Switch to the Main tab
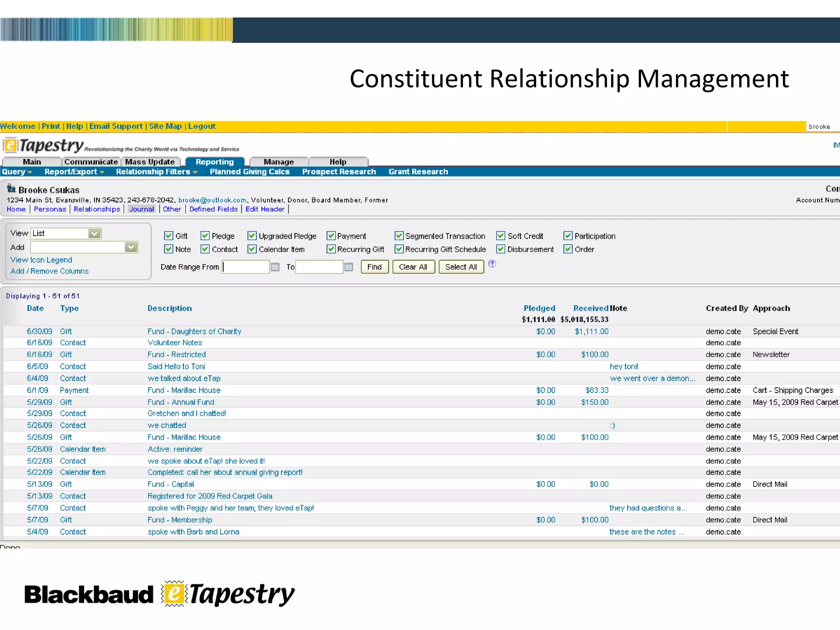The height and width of the screenshot is (630, 840). tap(32, 162)
